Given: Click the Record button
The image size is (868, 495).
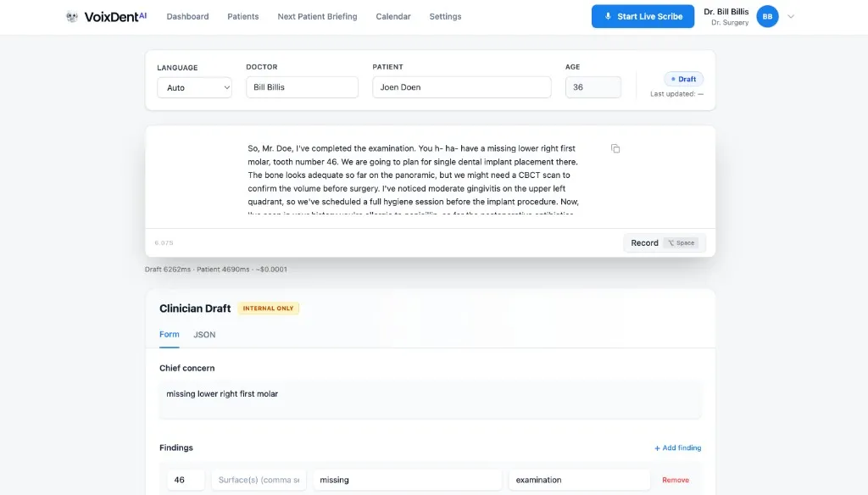Looking at the screenshot, I should [x=665, y=242].
